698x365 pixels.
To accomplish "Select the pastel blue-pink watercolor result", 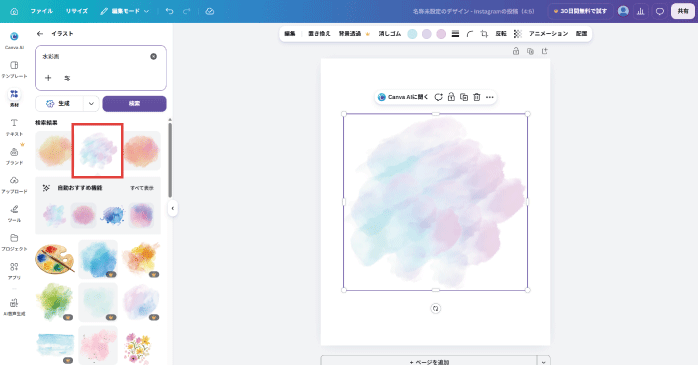I will (97, 151).
